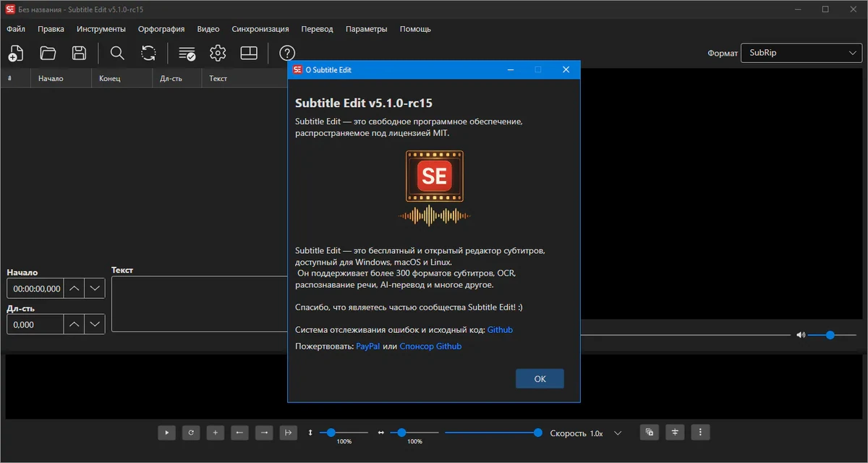
Task: Click the Subtitle Edit v5.1.0-rc15 heading
Action: (364, 103)
